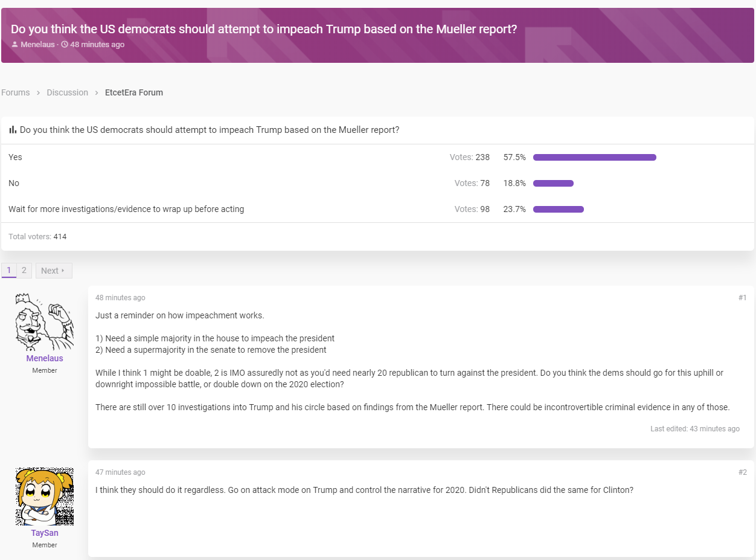Click the breadcrumb chevron after Discussion

(x=97, y=92)
